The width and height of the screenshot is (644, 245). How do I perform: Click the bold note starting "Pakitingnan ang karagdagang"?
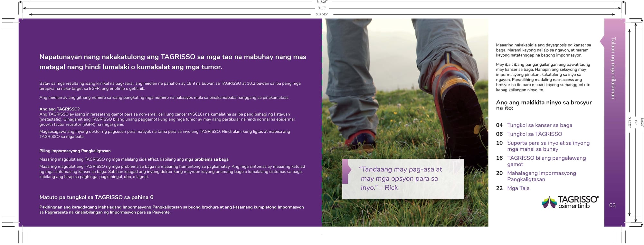pyautogui.click(x=172, y=210)
